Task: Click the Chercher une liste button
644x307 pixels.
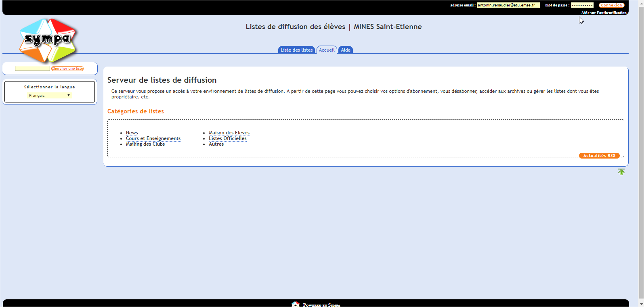Action: (x=67, y=69)
